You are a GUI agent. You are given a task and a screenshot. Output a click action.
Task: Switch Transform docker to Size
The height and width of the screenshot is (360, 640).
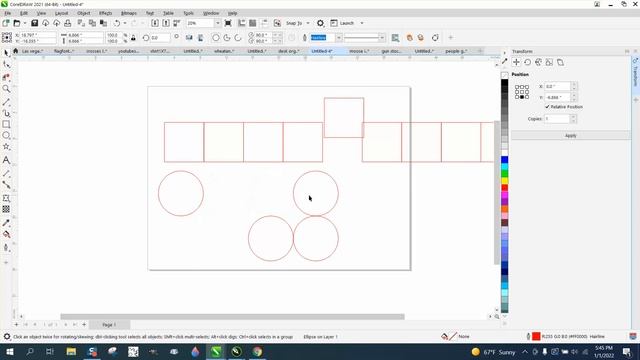click(549, 62)
